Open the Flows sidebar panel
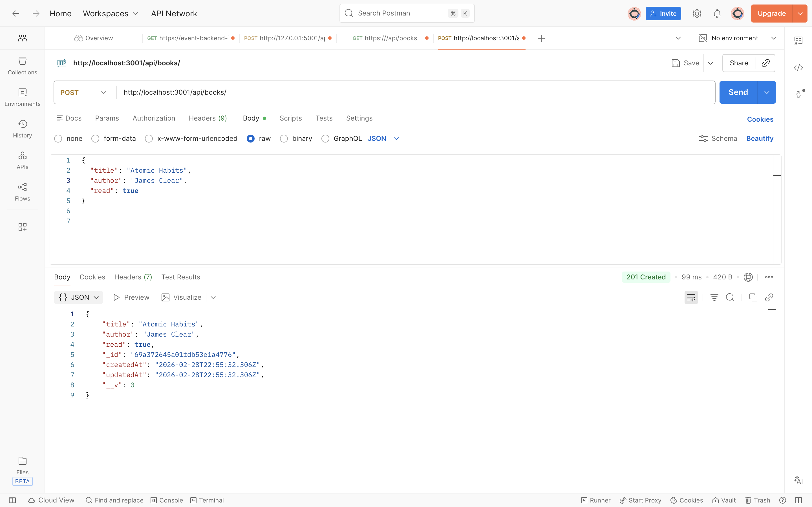 pos(22,192)
